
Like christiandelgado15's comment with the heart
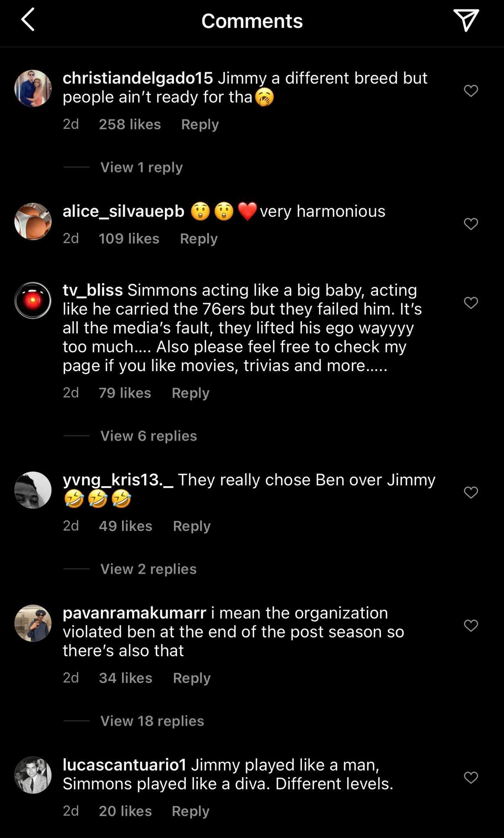[x=471, y=90]
